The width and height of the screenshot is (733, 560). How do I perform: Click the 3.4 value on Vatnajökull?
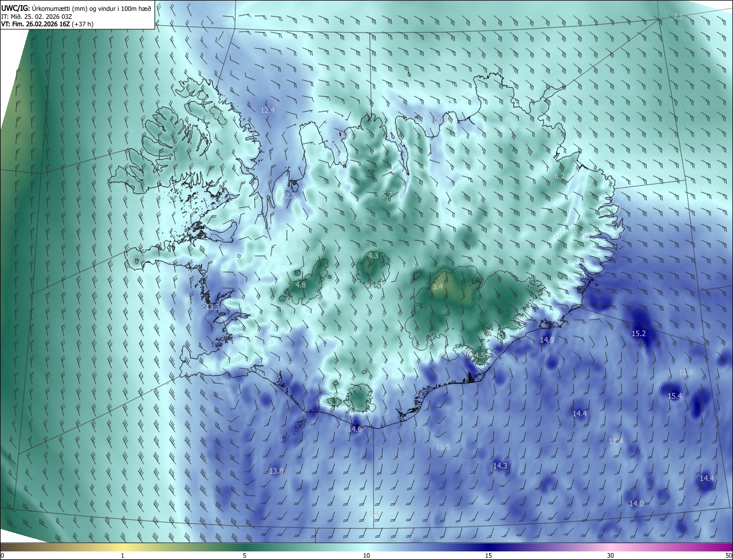click(x=438, y=286)
